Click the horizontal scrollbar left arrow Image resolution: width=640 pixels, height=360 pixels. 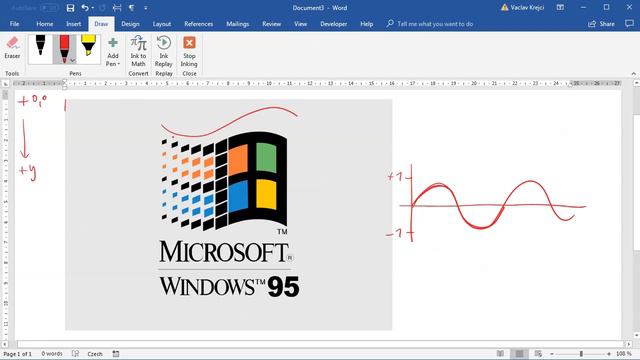pyautogui.click(x=5, y=344)
